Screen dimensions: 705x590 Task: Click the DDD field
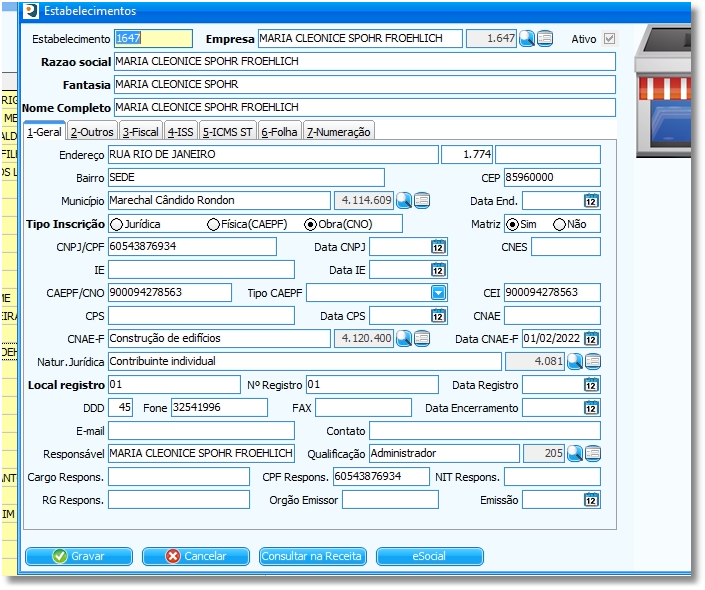tap(120, 408)
